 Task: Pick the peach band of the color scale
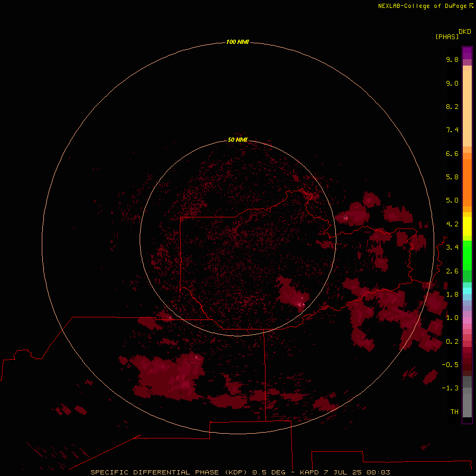point(467,108)
